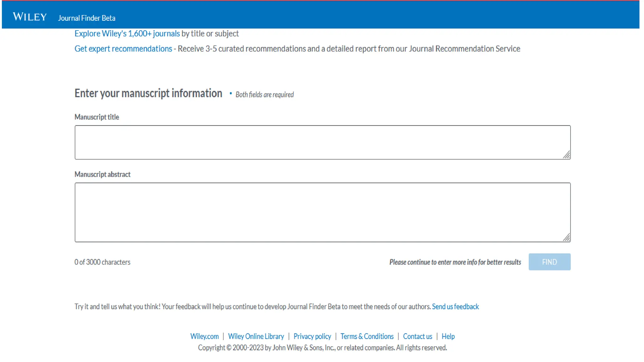View the Privacy policy page
The image size is (644, 362).
tap(312, 337)
